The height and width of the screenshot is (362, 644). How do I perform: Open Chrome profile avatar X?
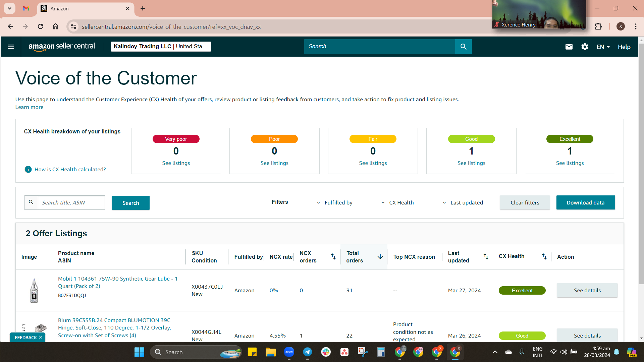coord(621,26)
